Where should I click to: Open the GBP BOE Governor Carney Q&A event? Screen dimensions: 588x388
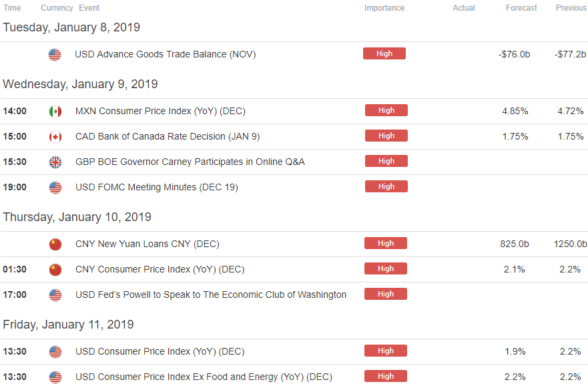[190, 162]
